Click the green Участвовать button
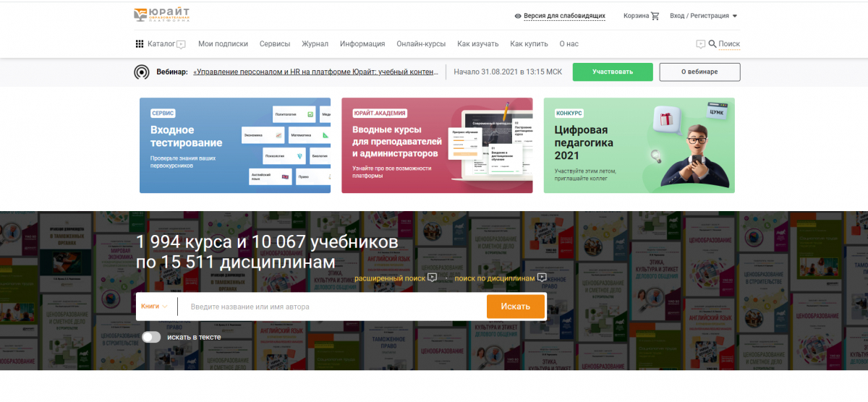This screenshot has width=868, height=402. [613, 72]
